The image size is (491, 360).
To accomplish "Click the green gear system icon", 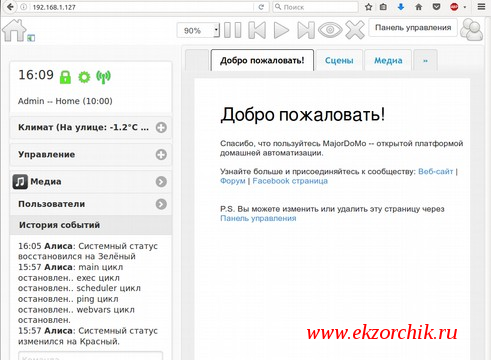I will click(x=84, y=77).
